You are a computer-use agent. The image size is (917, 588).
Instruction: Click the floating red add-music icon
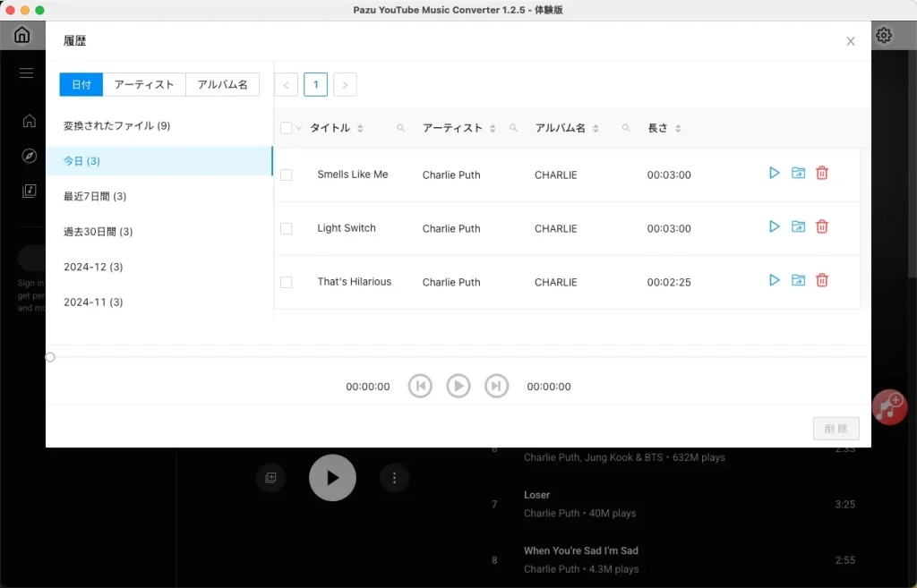click(889, 407)
